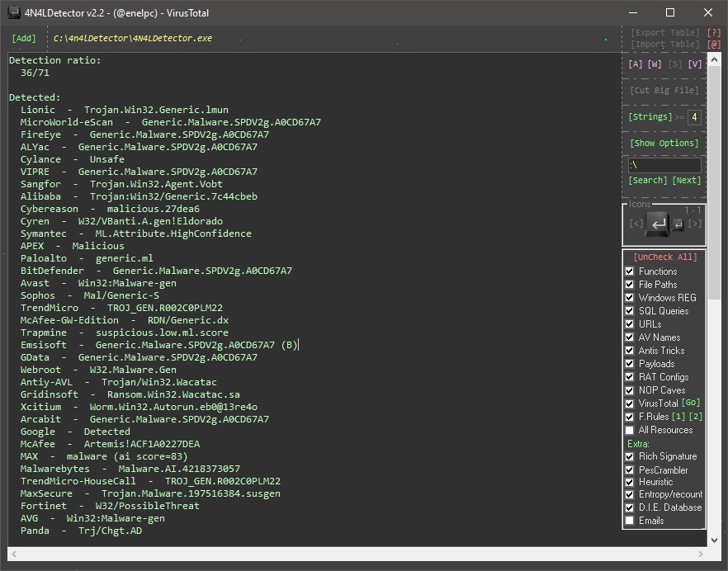Viewport: 728px width, 571px height.
Task: Enable the All Resources checkbox
Action: coord(630,430)
